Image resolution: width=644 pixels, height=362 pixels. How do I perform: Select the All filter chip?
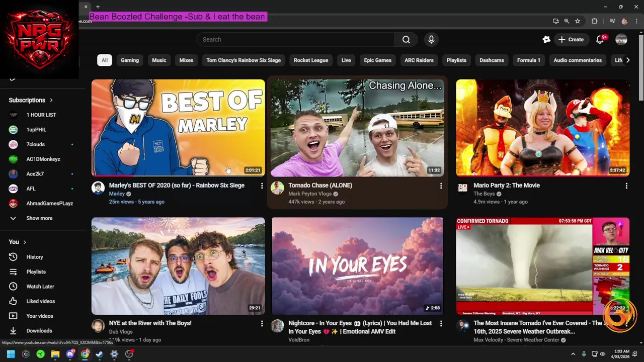[104, 60]
